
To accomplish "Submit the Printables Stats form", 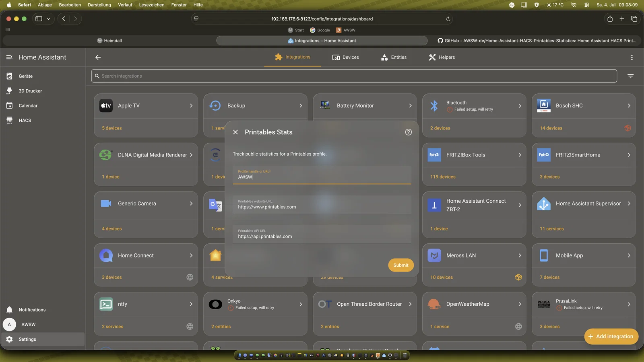I will click(400, 265).
